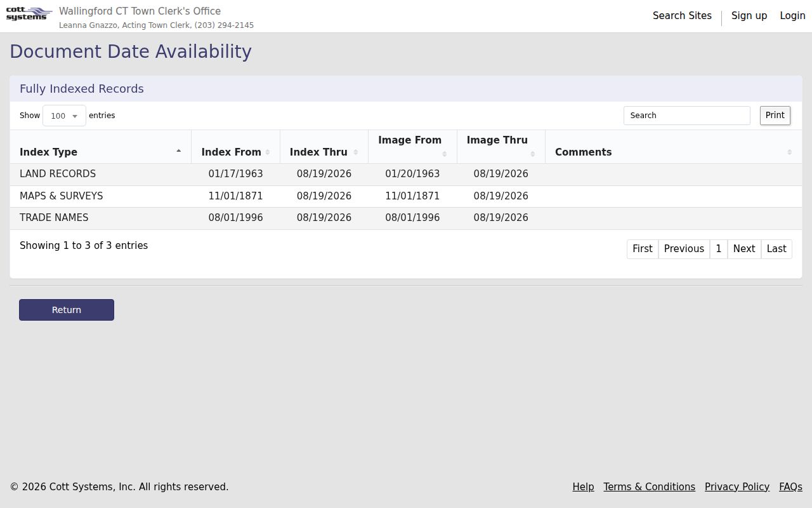This screenshot has width=812, height=508.
Task: Sort by Image From column icon
Action: 444,154
